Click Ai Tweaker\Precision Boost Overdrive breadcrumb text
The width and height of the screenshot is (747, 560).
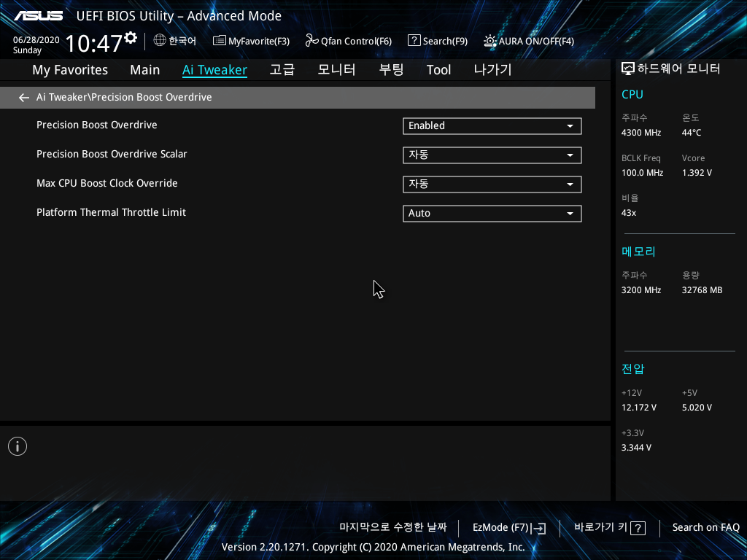(124, 97)
